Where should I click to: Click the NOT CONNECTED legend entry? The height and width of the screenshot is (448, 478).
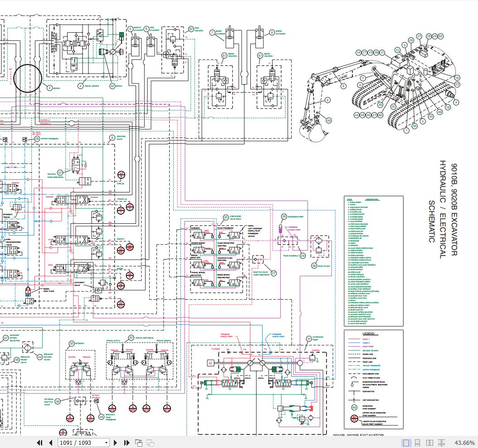click(x=371, y=400)
